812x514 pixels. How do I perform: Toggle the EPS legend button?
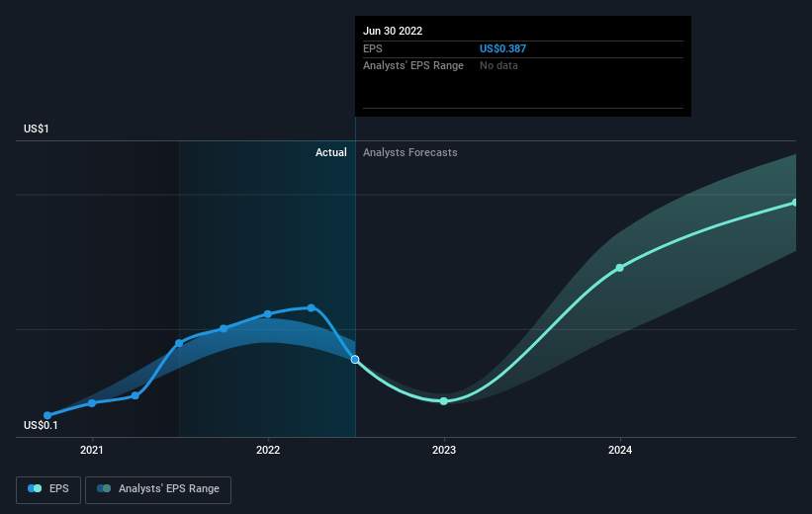(48, 489)
